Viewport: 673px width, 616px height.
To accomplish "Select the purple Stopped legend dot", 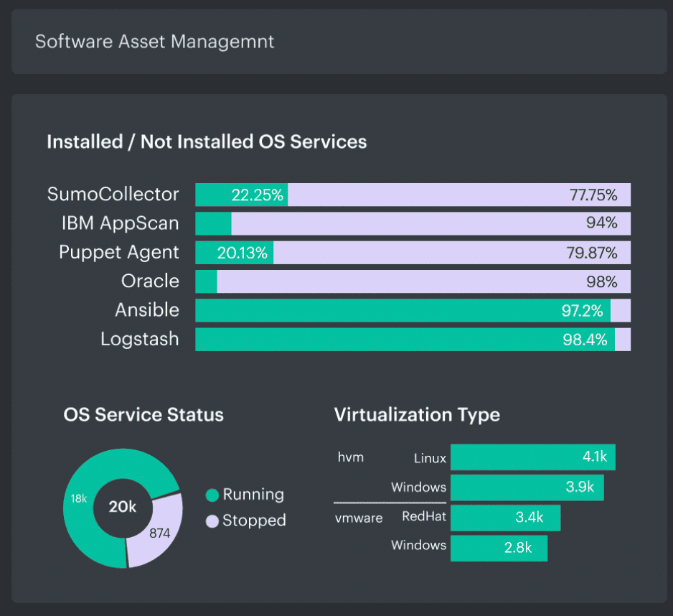I will 212,521.
